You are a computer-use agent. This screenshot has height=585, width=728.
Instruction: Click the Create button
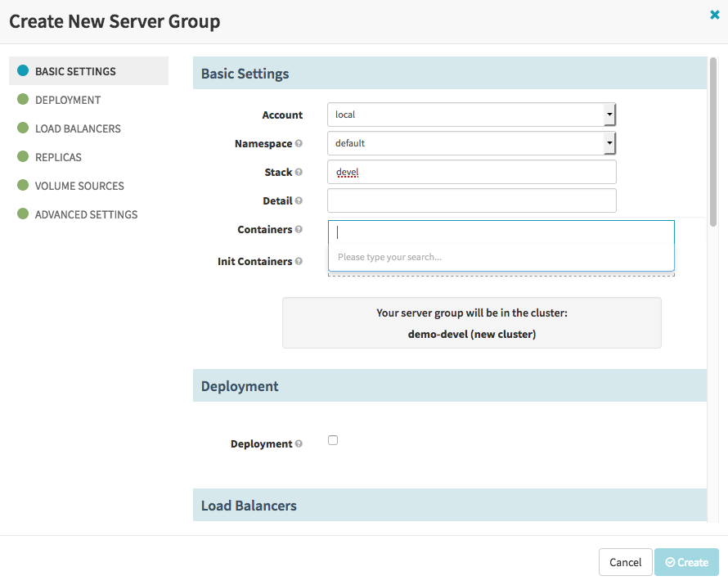point(686,562)
